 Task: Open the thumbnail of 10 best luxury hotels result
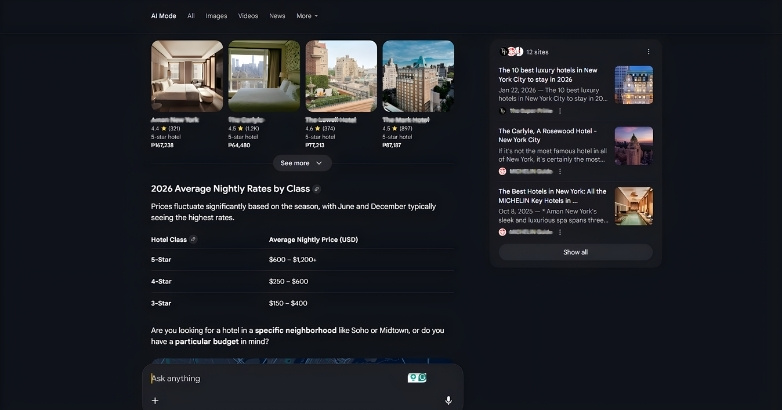tap(633, 85)
